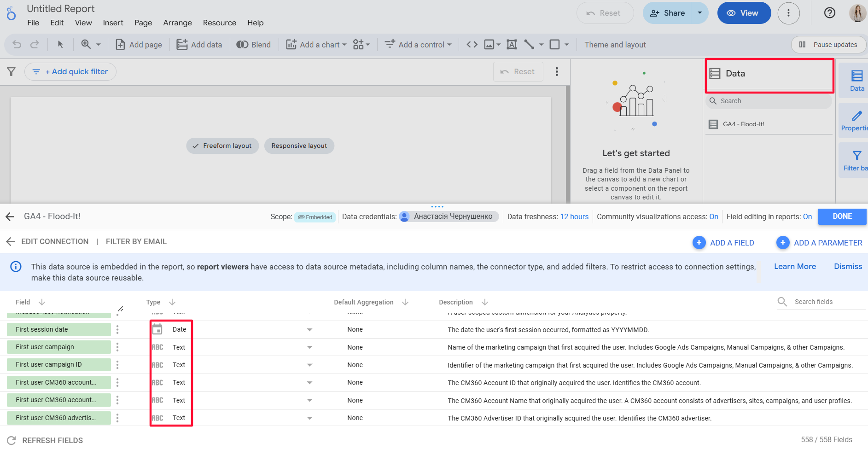Click the Undo icon
The image size is (868, 450).
tap(17, 44)
